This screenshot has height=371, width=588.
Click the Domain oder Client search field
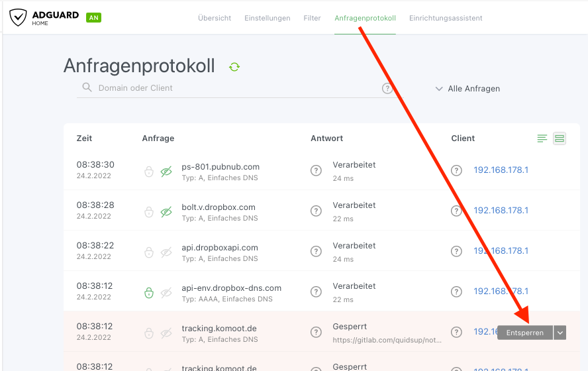coord(235,88)
